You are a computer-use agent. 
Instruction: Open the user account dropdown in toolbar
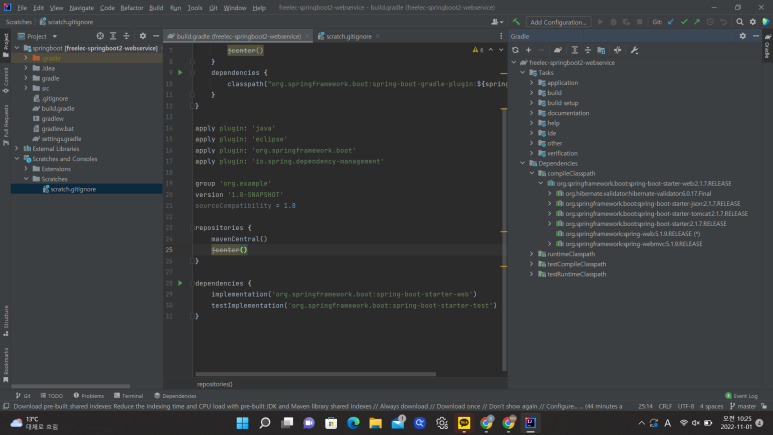tap(497, 22)
